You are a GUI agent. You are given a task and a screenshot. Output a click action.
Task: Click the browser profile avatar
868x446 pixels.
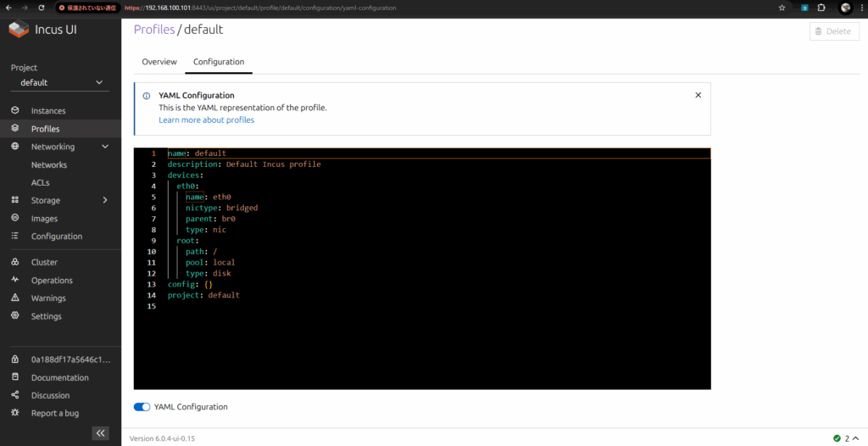pos(845,8)
